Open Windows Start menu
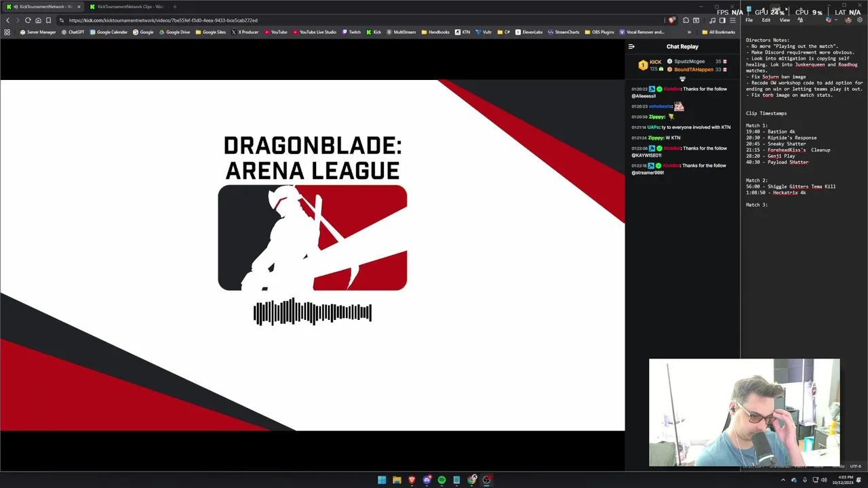 [382, 480]
